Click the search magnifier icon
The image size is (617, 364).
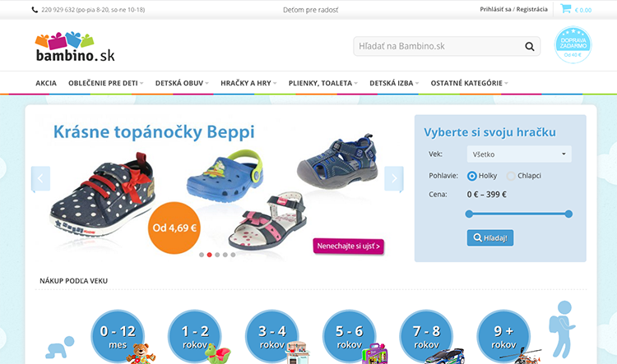point(530,46)
